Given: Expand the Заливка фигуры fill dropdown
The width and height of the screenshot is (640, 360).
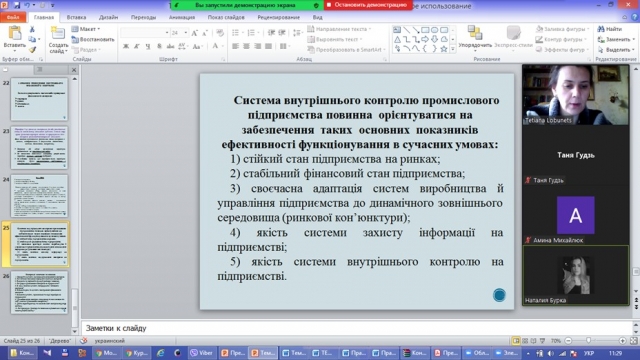Looking at the screenshot, I should (562, 29).
